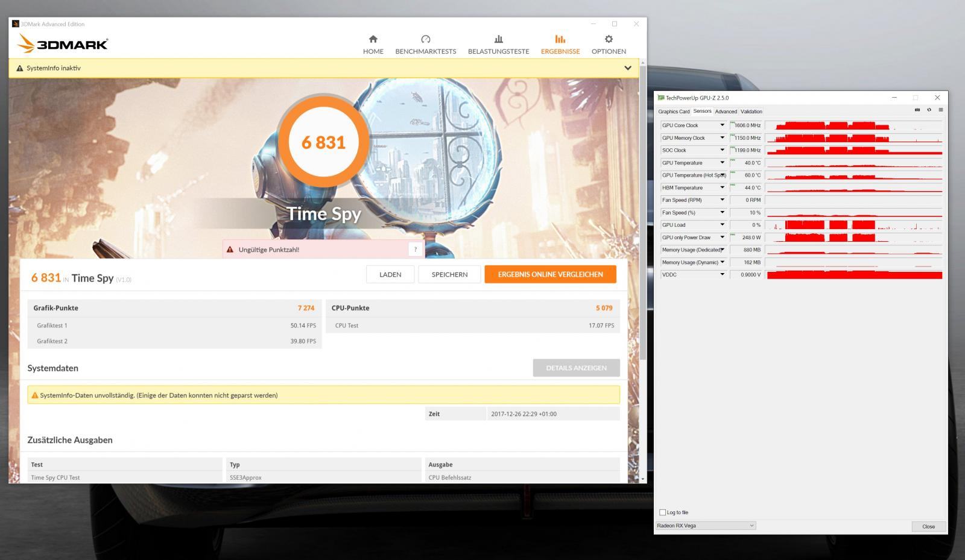Image resolution: width=965 pixels, height=560 pixels.
Task: Select the GPU-Z Sensors tab
Action: [x=702, y=111]
